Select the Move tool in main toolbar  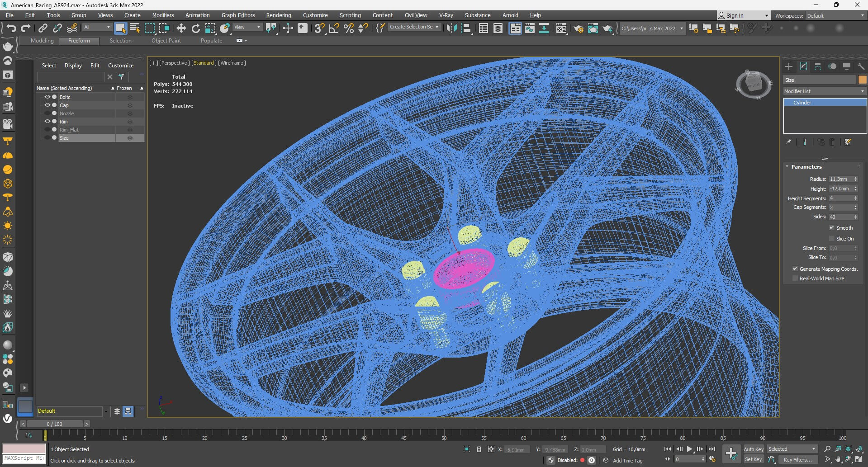tap(181, 28)
